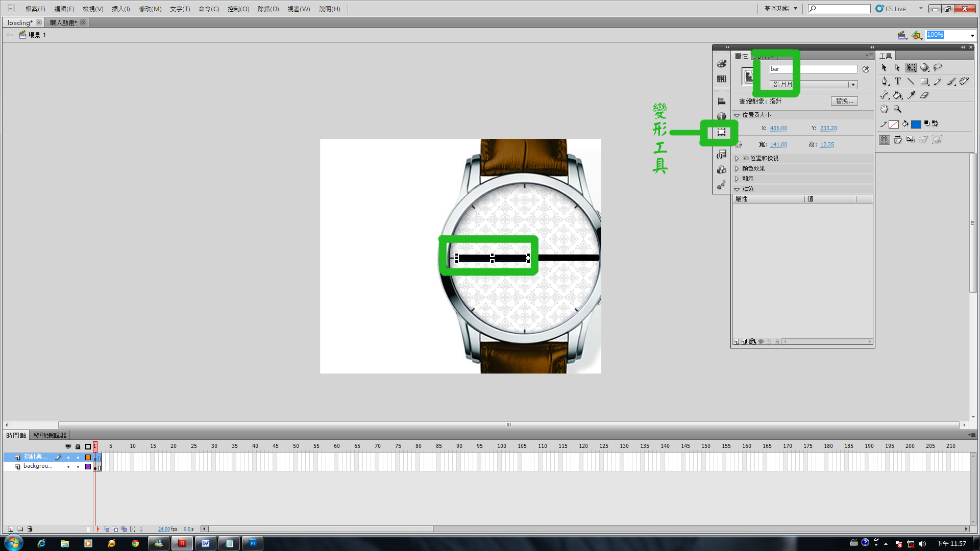This screenshot has width=980, height=551.
Task: Hide the 指針與 layer
Action: (68, 458)
